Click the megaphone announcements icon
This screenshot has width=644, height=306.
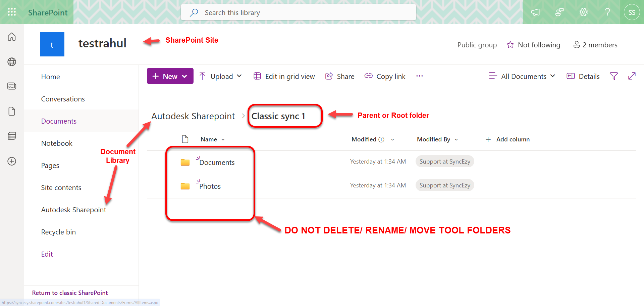point(535,12)
